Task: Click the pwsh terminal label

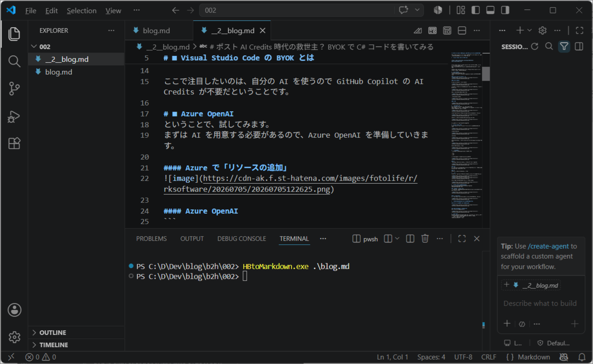Action: click(x=366, y=239)
